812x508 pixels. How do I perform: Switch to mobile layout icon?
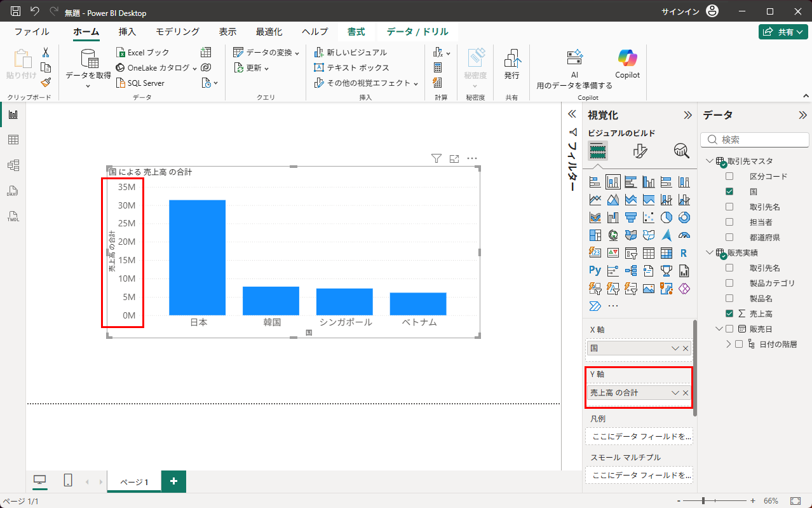pyautogui.click(x=68, y=481)
